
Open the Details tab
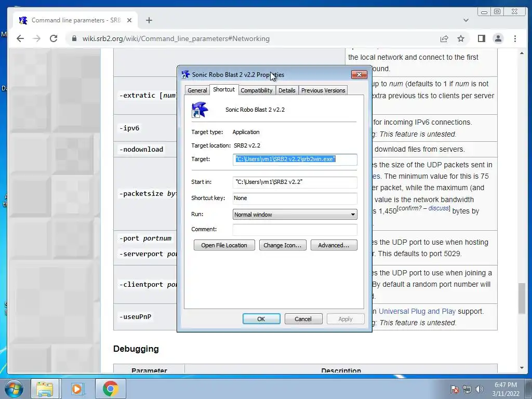coord(287,90)
